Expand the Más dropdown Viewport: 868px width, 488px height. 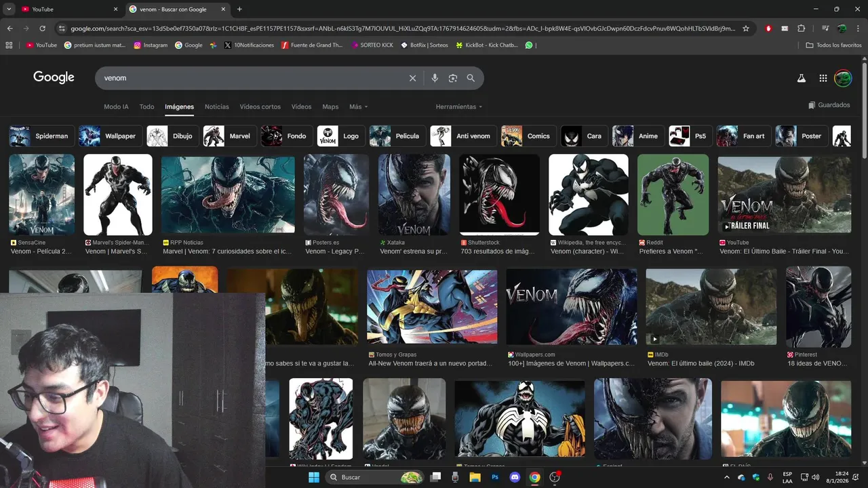click(358, 106)
